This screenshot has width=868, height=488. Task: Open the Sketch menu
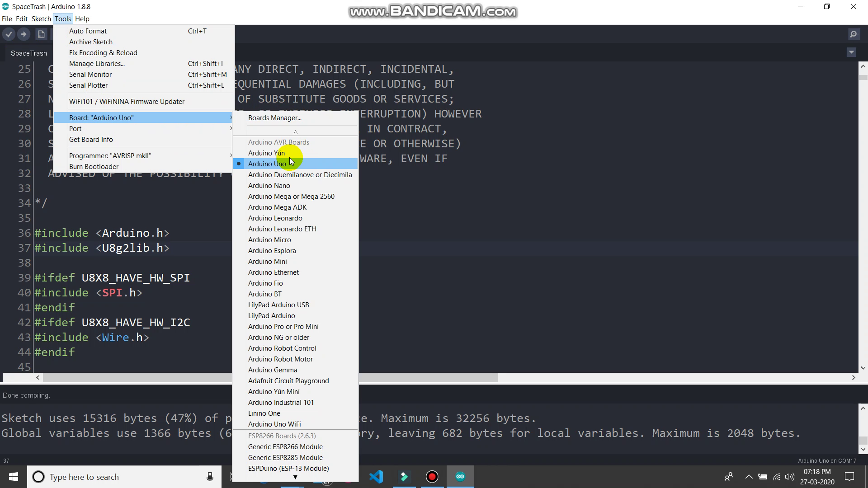pos(41,19)
